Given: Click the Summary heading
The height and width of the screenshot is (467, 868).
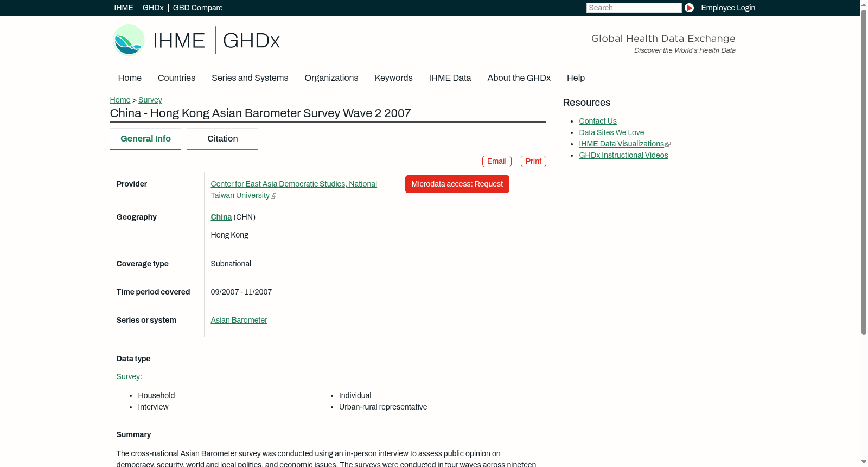Looking at the screenshot, I should click(x=133, y=434).
